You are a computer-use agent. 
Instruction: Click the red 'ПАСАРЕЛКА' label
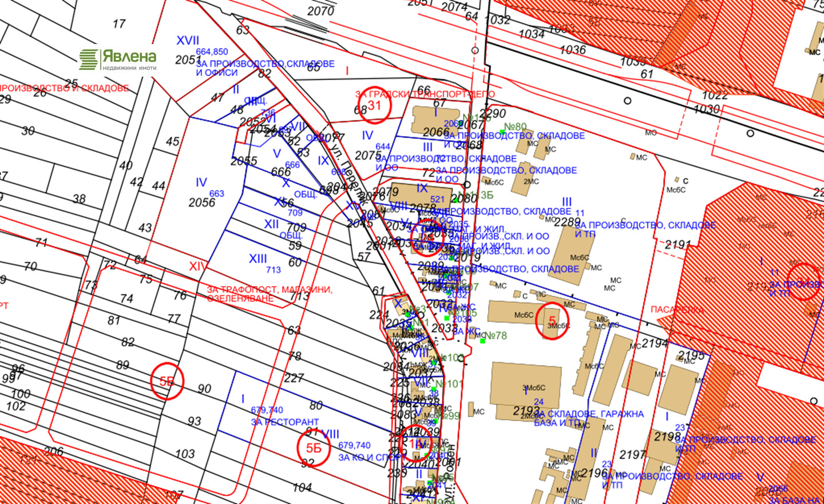(678, 309)
